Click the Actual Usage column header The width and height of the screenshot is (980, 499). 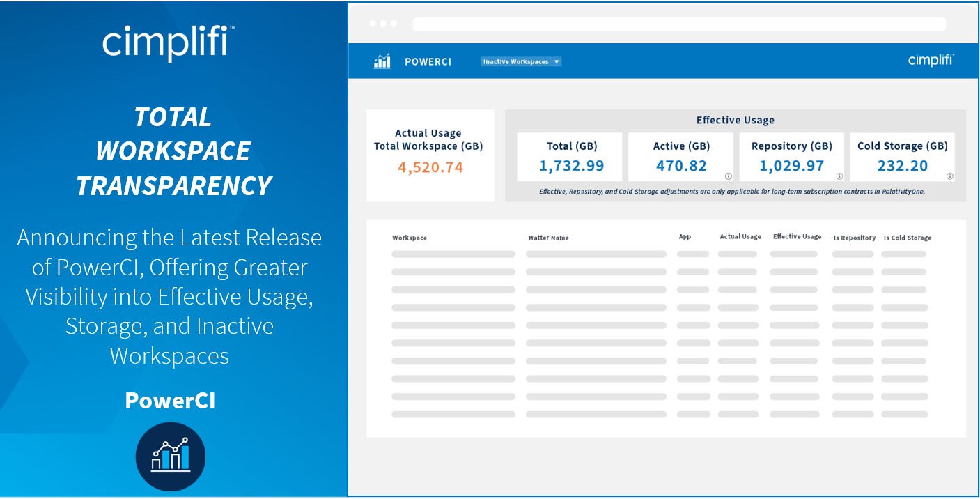click(x=740, y=237)
